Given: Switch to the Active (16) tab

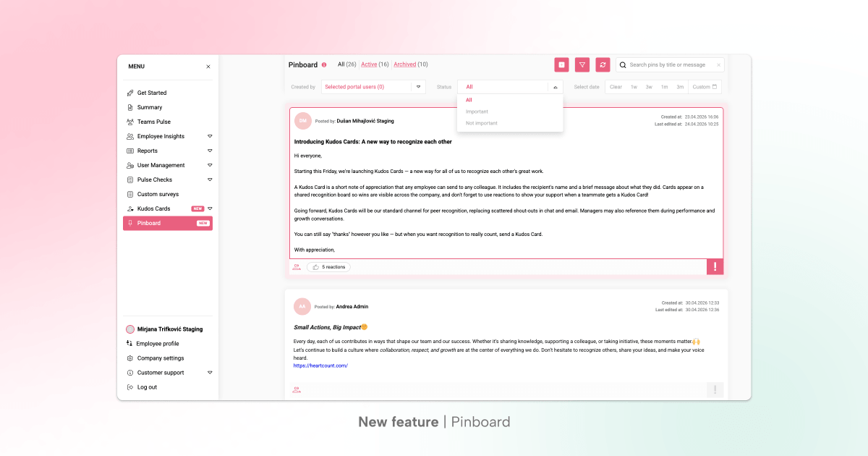Looking at the screenshot, I should [x=375, y=64].
